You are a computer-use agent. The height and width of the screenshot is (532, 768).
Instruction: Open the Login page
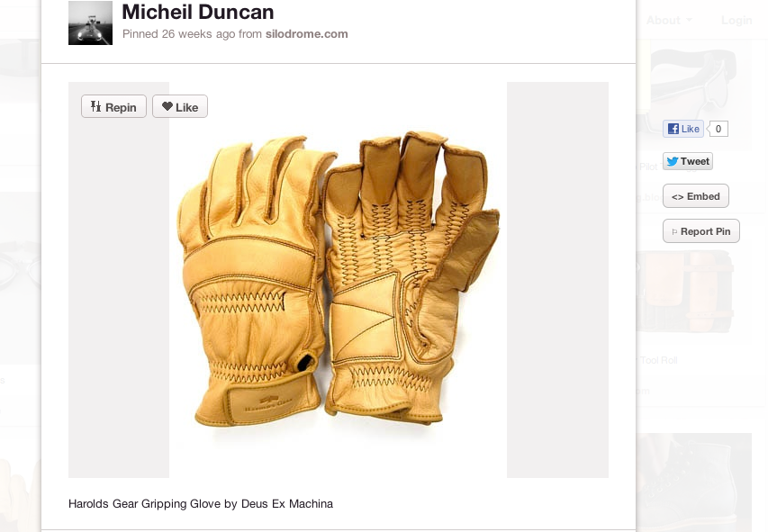(x=736, y=20)
